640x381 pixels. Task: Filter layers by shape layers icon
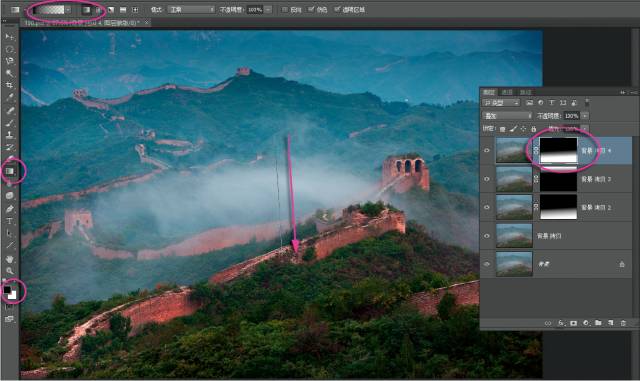click(563, 103)
